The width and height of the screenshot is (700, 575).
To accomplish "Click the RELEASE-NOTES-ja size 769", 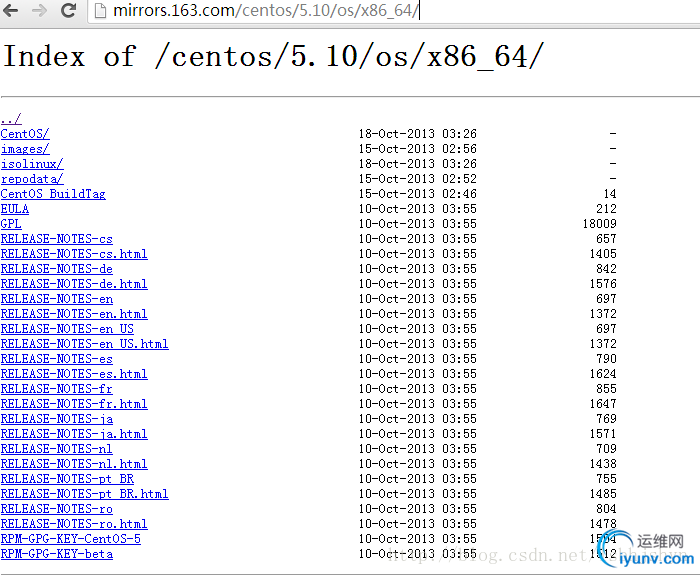I will (x=606, y=419).
